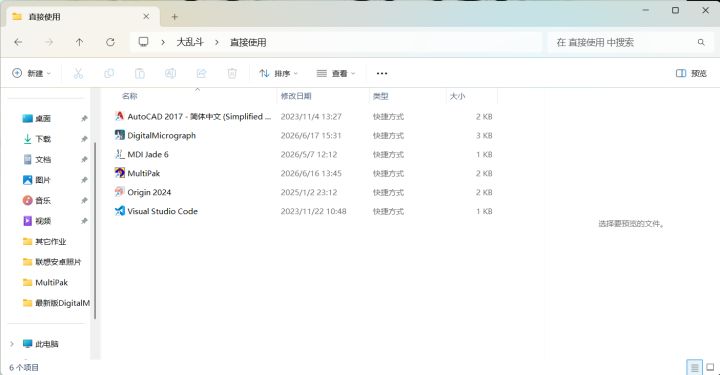Sort by the 修改日期 column header
Image resolution: width=720 pixels, height=375 pixels.
296,96
